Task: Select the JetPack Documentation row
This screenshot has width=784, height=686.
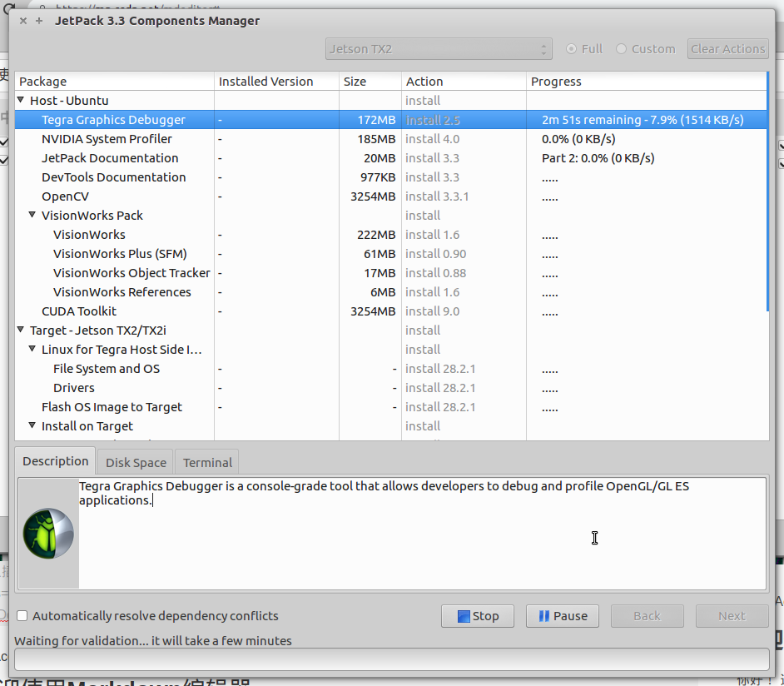Action: [390, 158]
